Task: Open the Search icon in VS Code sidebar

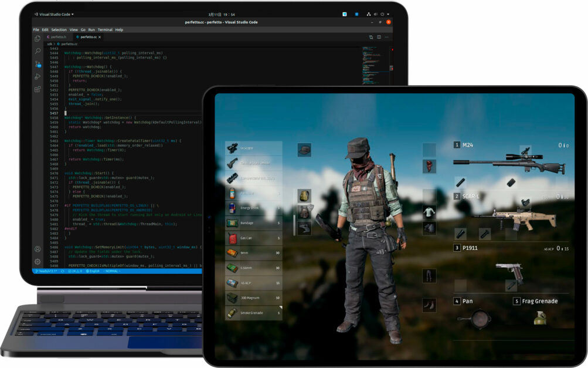Action: coord(38,50)
